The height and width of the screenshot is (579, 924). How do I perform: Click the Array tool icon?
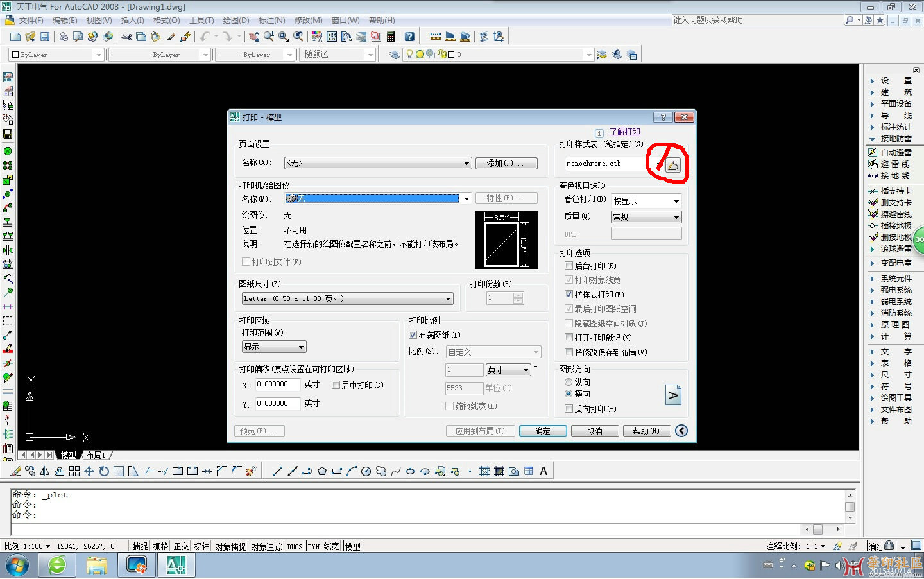point(74,471)
